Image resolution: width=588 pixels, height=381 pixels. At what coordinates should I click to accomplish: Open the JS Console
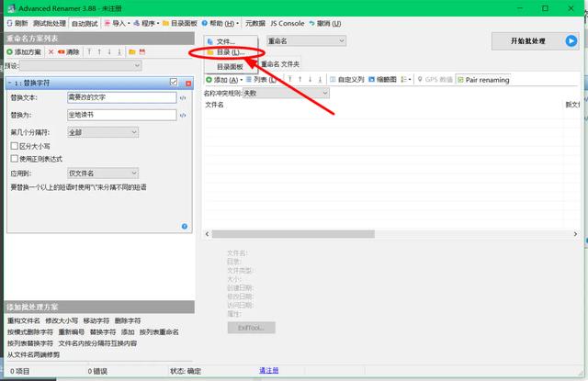pos(288,23)
